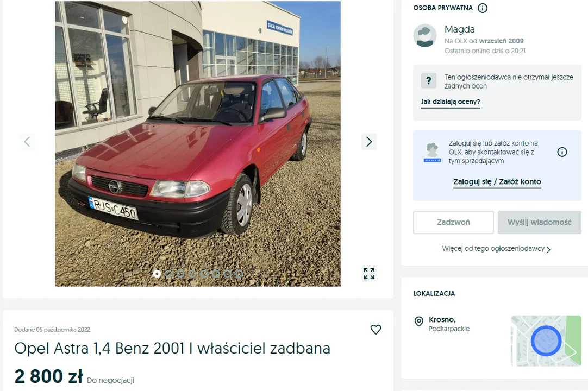The height and width of the screenshot is (391, 588).
Task: Click Wyślij wiadomość button
Action: click(540, 222)
